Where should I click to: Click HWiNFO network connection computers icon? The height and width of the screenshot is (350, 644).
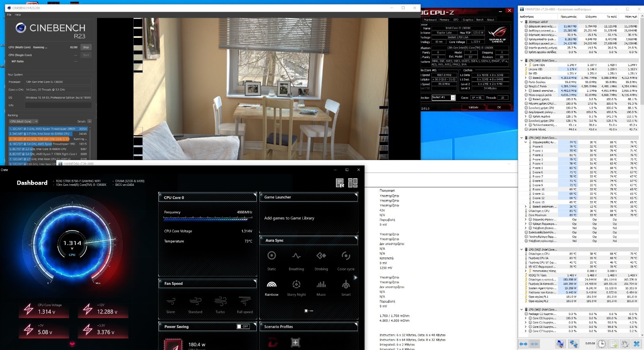pos(573,344)
